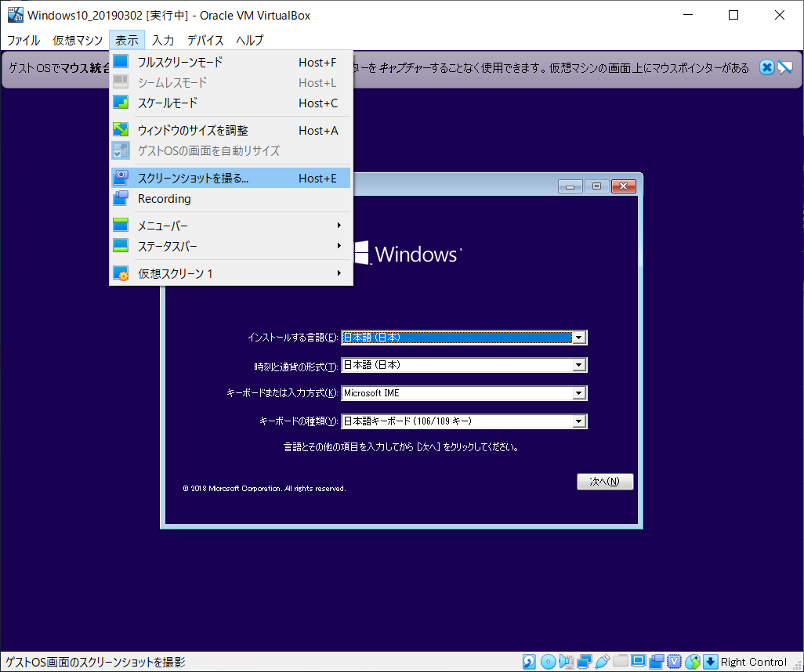Minimize the Windows Setup dialog
The height and width of the screenshot is (672, 804).
(570, 186)
